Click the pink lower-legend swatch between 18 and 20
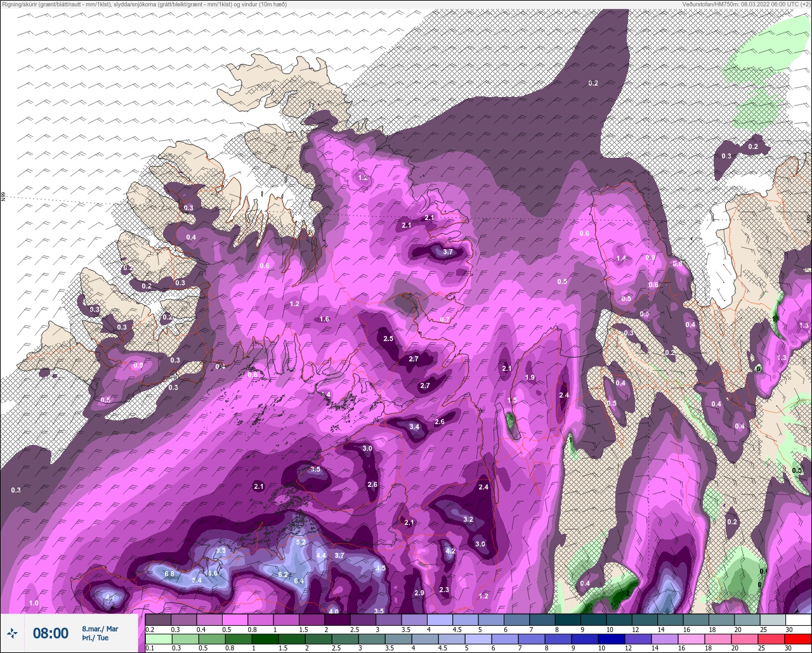The height and width of the screenshot is (653, 812). click(x=719, y=638)
